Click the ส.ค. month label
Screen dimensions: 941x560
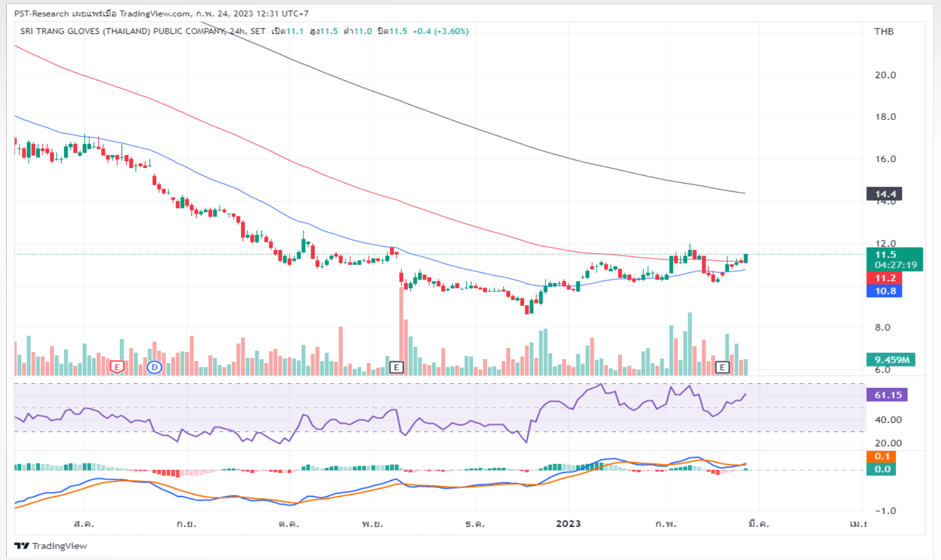(x=84, y=524)
